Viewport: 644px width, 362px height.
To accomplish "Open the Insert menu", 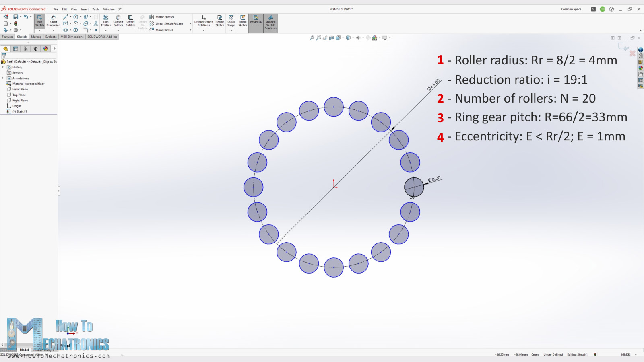I will coord(85,9).
